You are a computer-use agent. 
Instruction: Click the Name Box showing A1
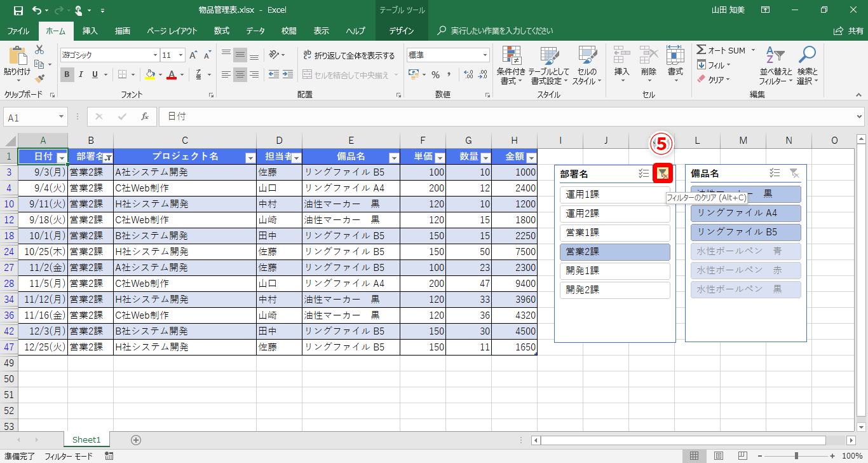click(x=36, y=118)
